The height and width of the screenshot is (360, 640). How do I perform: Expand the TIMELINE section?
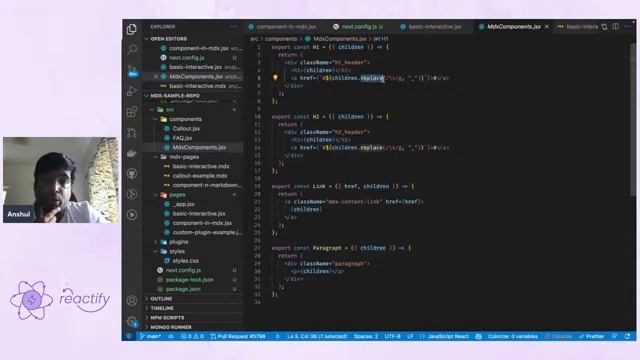click(x=162, y=308)
